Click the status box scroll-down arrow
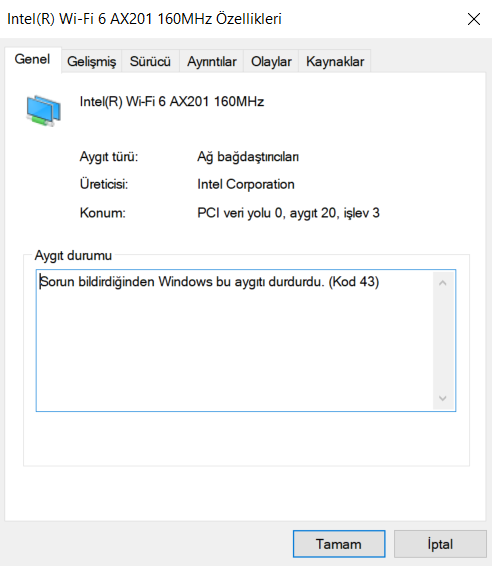Image resolution: width=492 pixels, height=566 pixels. coord(443,399)
